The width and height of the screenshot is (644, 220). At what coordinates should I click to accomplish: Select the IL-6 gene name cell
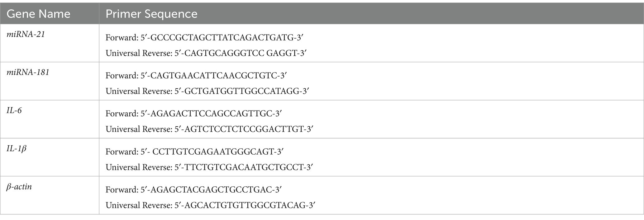click(50, 119)
